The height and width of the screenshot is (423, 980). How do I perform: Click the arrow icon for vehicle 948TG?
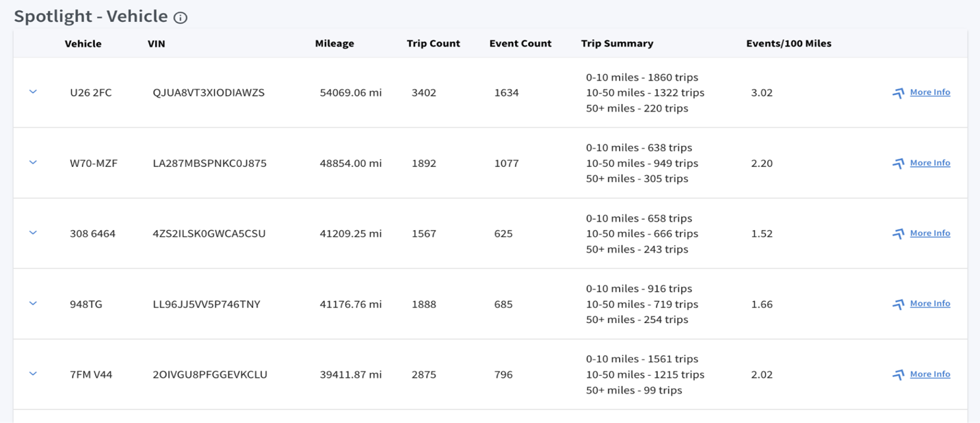899,305
